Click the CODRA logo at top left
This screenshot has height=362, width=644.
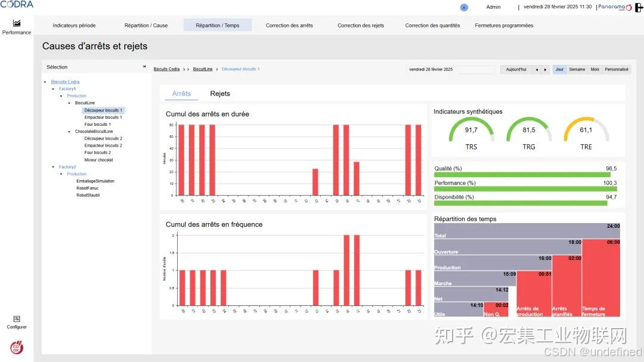click(x=17, y=4)
